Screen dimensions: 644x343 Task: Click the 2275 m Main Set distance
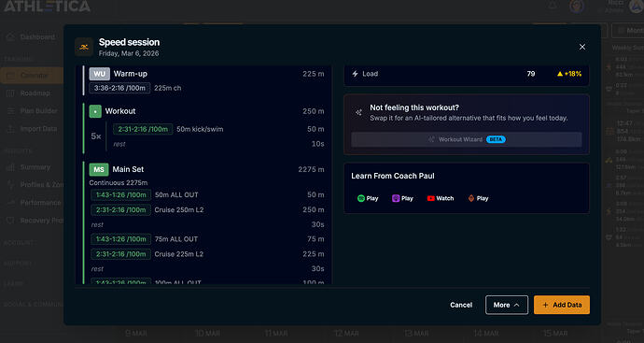tap(311, 169)
